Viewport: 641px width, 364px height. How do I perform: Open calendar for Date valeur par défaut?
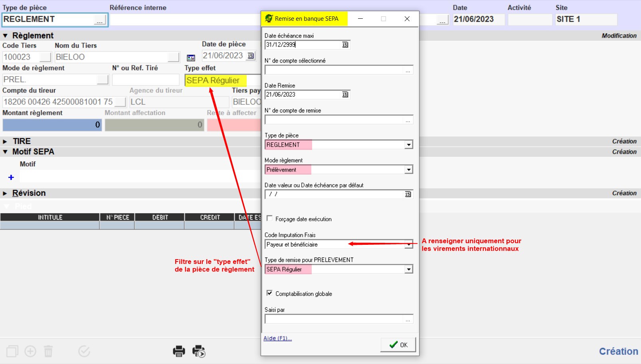(x=408, y=194)
